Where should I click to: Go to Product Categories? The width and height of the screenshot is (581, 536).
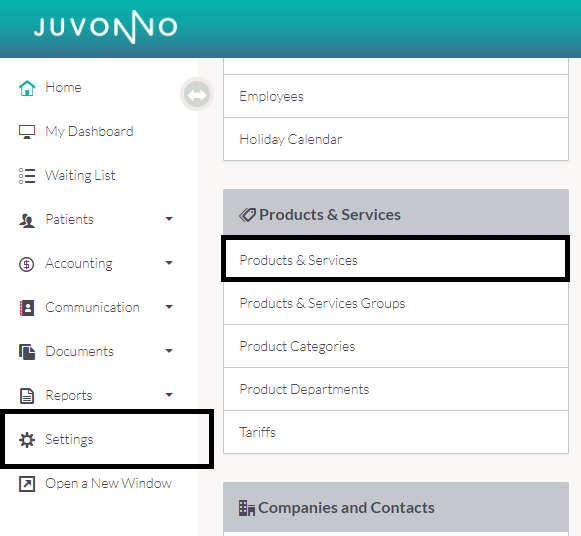tap(396, 346)
